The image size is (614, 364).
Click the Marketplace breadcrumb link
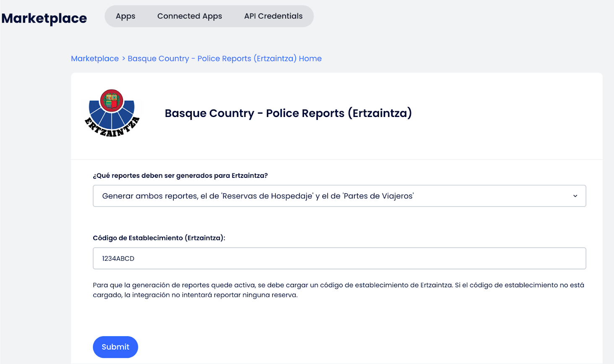tap(95, 59)
